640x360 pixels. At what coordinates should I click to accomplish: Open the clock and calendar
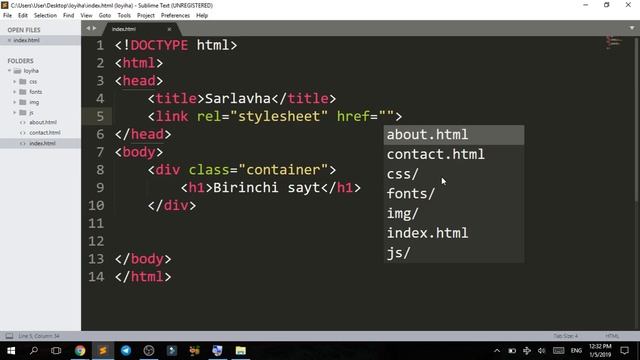pos(600,351)
